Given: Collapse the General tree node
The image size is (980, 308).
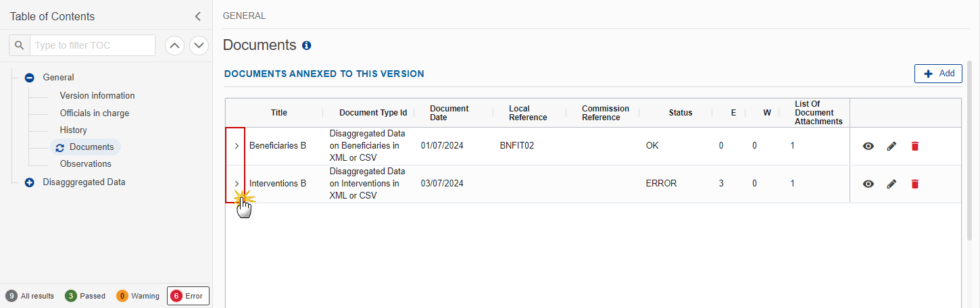Looking at the screenshot, I should pyautogui.click(x=29, y=78).
